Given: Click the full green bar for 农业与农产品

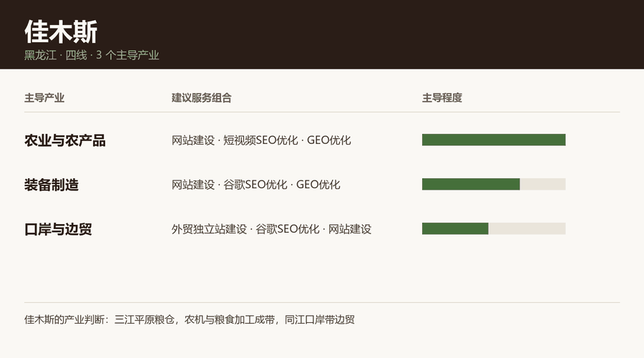Looking at the screenshot, I should tap(494, 140).
